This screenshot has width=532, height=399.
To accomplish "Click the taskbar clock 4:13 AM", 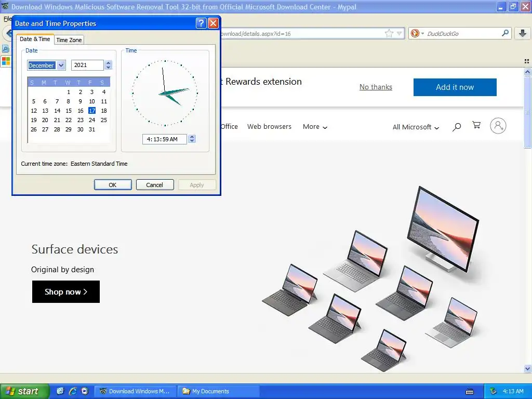I will [x=513, y=391].
